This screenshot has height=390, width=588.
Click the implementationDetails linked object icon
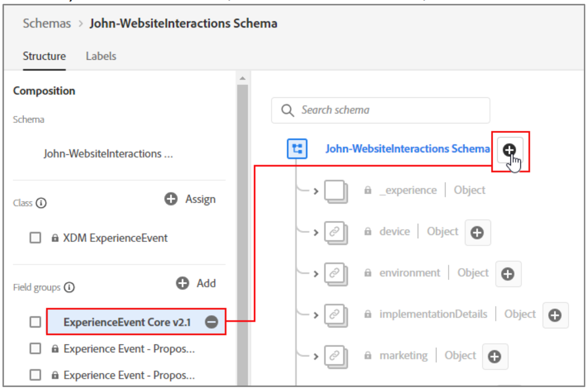(x=335, y=315)
